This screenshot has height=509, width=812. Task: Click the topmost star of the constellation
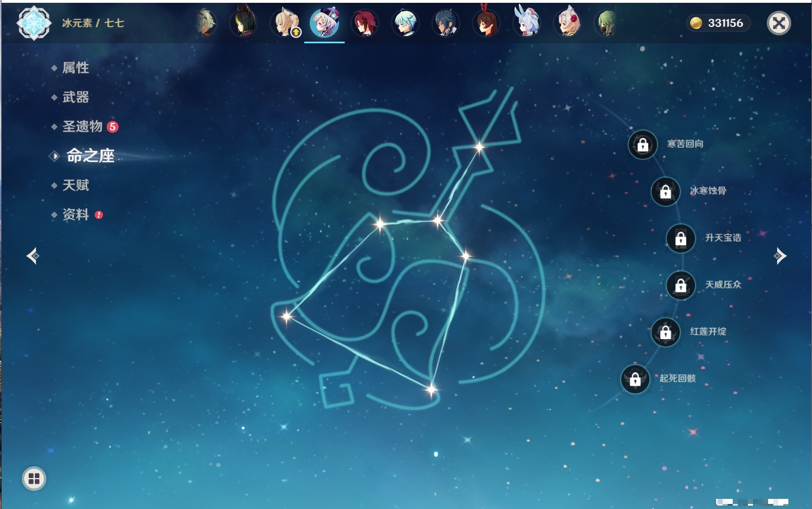click(479, 147)
